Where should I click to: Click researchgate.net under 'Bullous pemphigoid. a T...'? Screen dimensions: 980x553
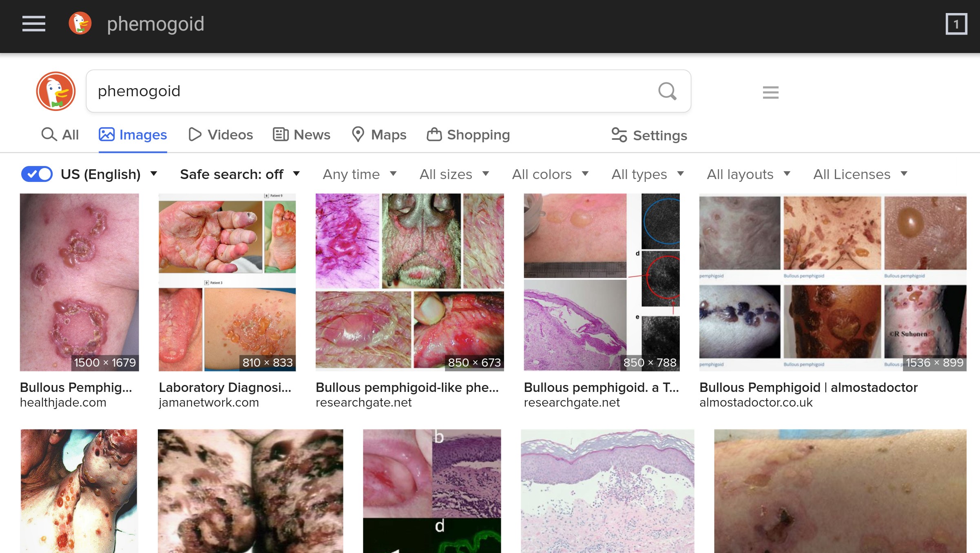(x=572, y=403)
